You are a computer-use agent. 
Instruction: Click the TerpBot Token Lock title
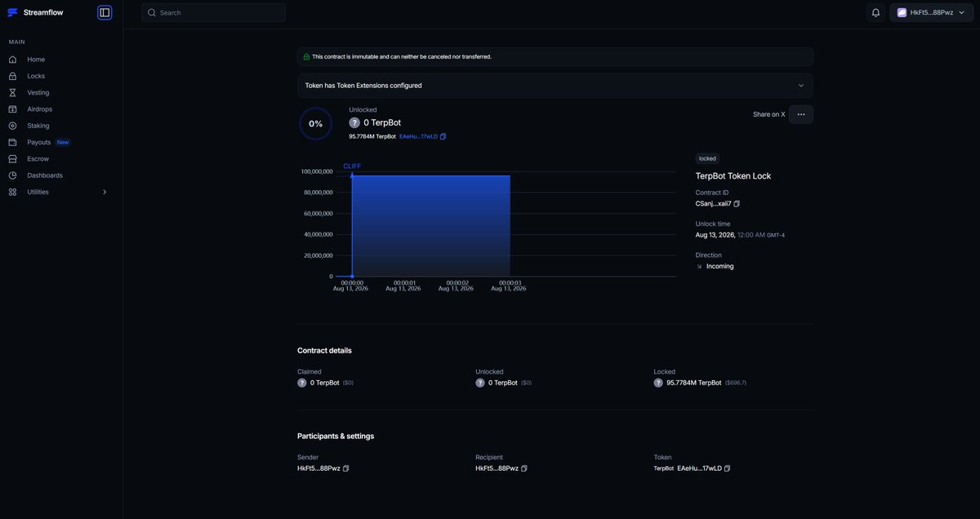(733, 176)
